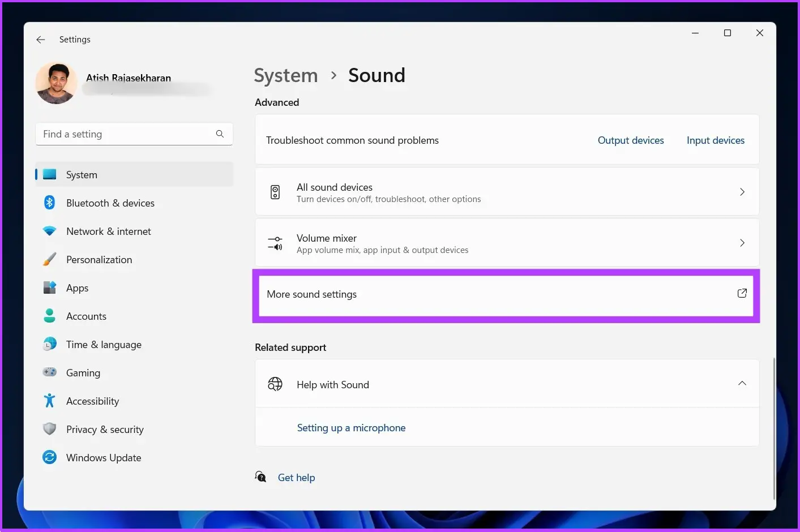Open external link icon for More sound settings
Image resolution: width=800 pixels, height=532 pixels.
(742, 293)
